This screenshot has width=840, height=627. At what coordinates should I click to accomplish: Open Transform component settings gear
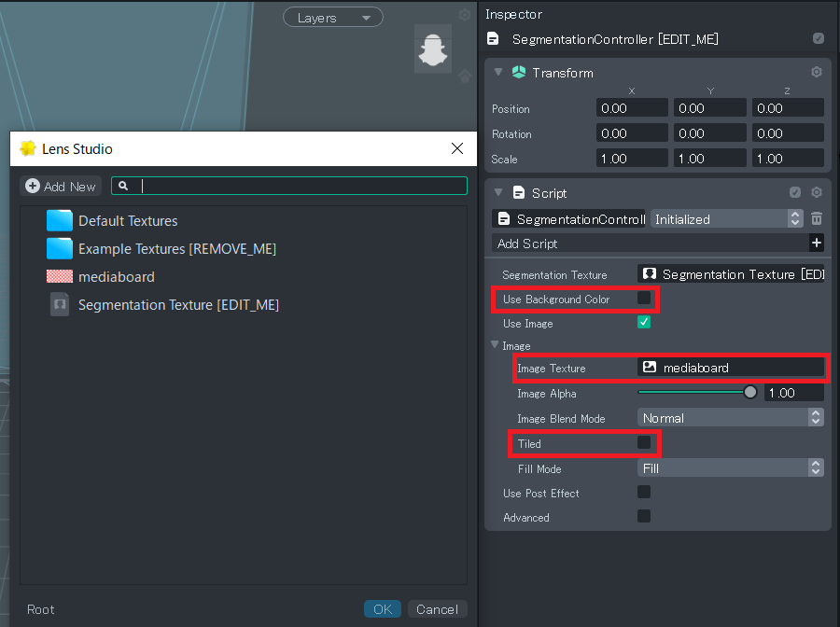pyautogui.click(x=817, y=72)
